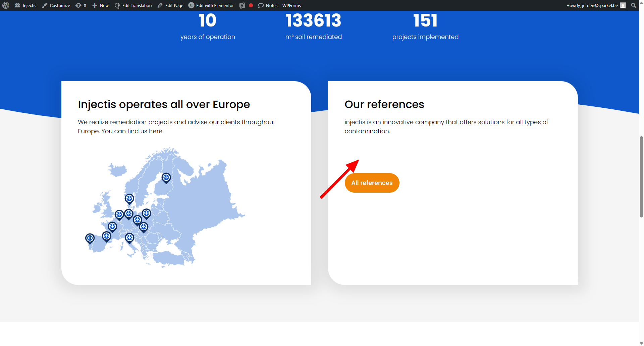Click the page vertical scrollbar thumb

point(641,177)
